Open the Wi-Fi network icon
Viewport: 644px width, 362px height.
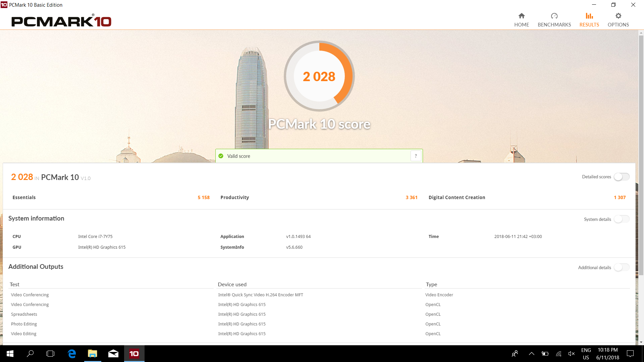(x=558, y=354)
